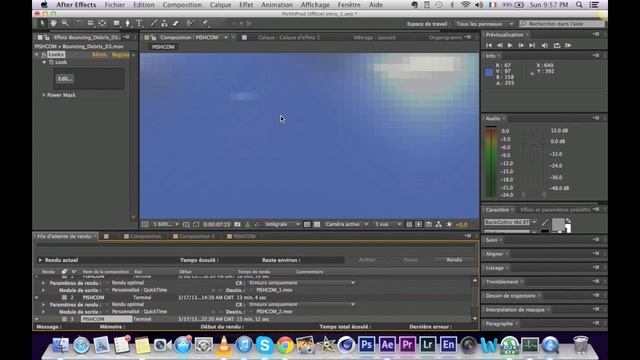Select the Clone Stamp tool
The width and height of the screenshot is (640, 360).
[x=164, y=23]
